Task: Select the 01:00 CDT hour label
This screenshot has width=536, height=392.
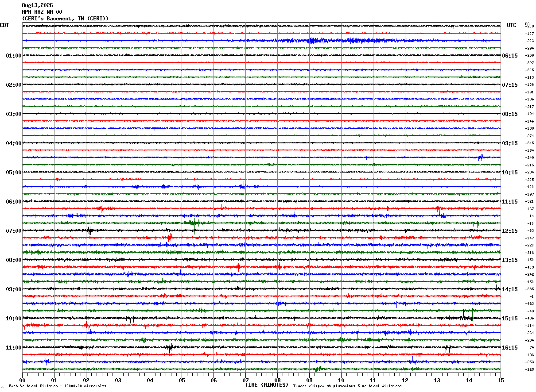Action: tap(14, 56)
